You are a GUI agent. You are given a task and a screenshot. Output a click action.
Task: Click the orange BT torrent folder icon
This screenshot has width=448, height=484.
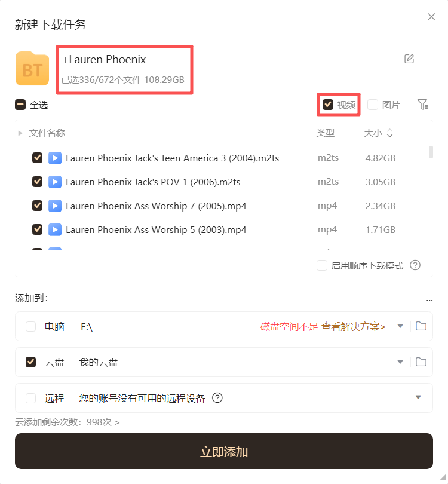pyautogui.click(x=32, y=69)
